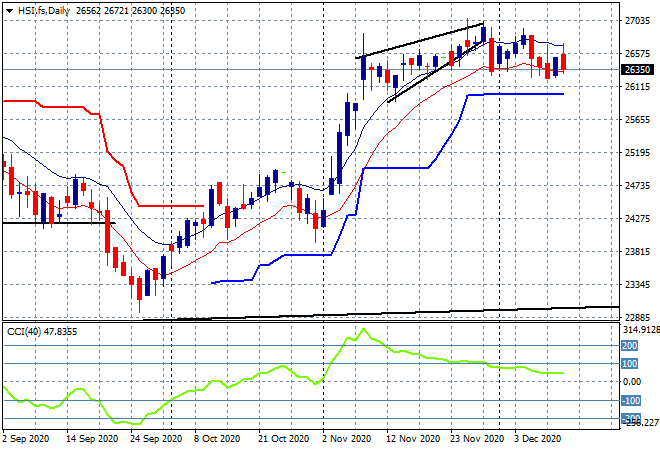Click the 2 Sep 2020 date label
Viewport: 660px width, 450px height.
coord(26,439)
